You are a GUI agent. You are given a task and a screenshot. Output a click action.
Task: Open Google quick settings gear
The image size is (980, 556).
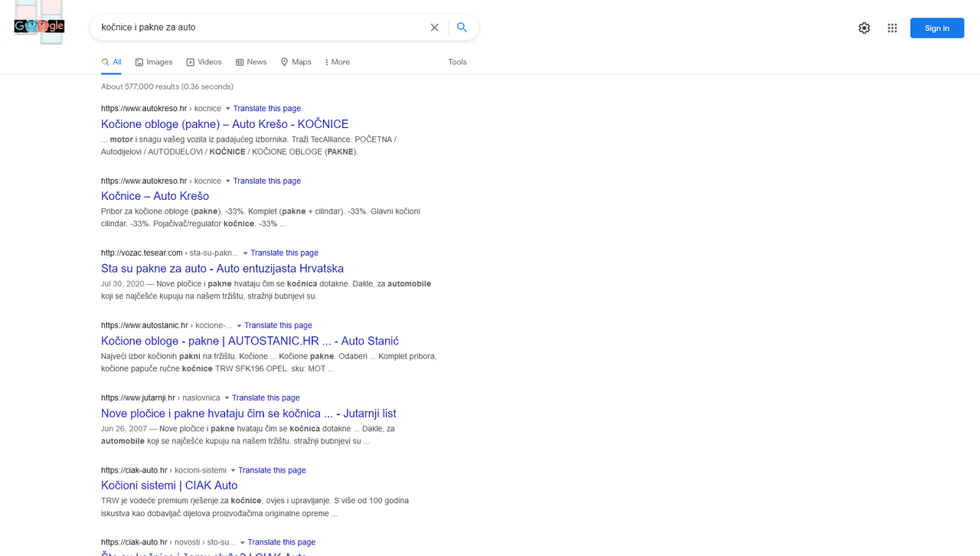coord(864,28)
